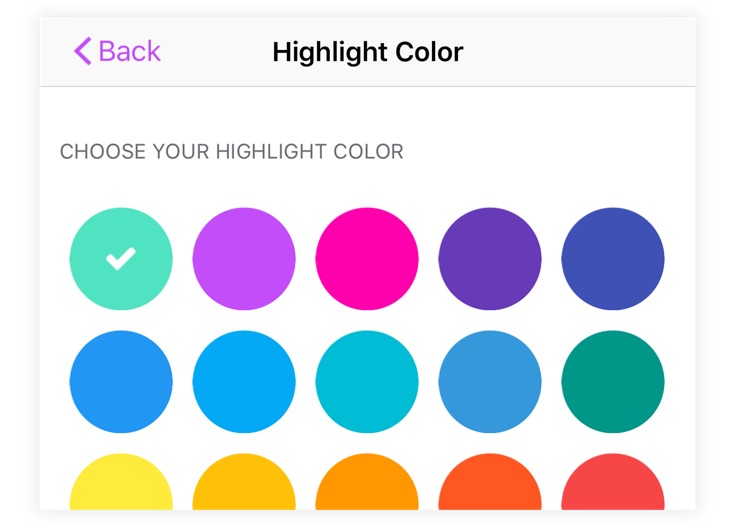This screenshot has width=736, height=528.
Task: Pick the dark teal green color
Action: click(613, 382)
